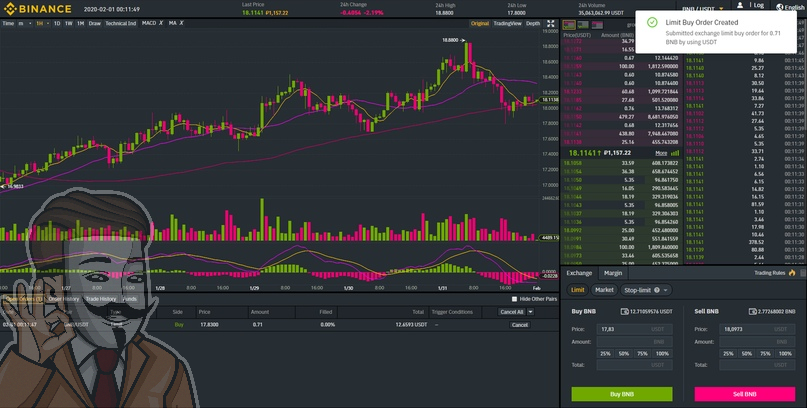Focus the Buy Price input field
This screenshot has height=408, width=807.
pos(635,329)
